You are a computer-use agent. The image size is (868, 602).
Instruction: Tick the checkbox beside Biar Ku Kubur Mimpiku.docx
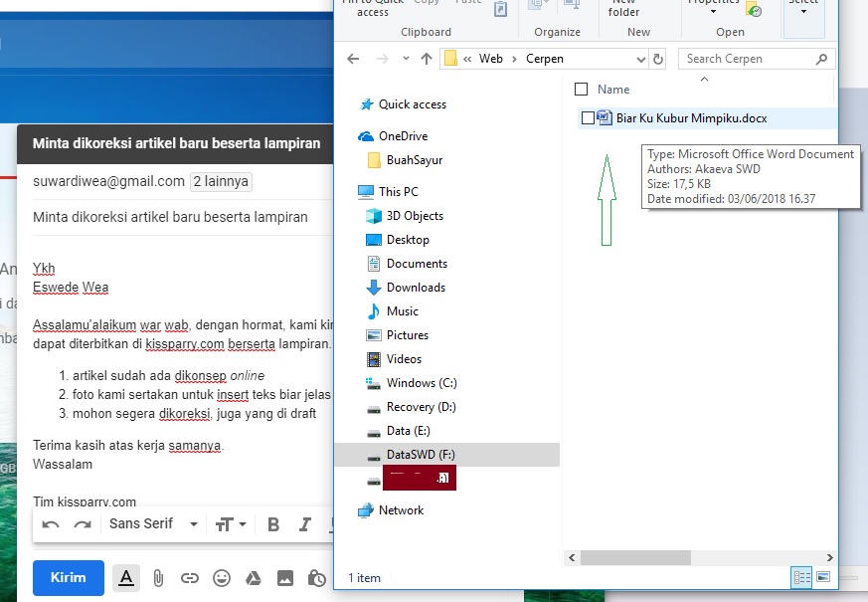(588, 118)
